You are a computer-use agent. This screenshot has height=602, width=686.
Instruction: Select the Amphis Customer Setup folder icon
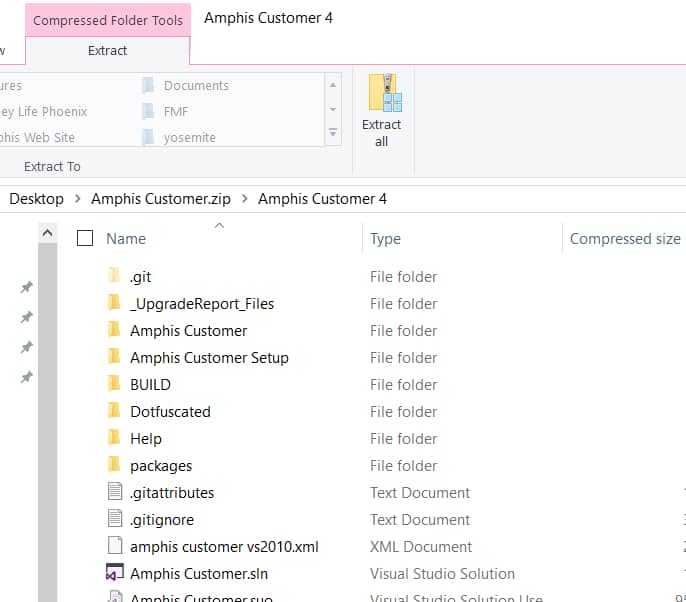[114, 357]
